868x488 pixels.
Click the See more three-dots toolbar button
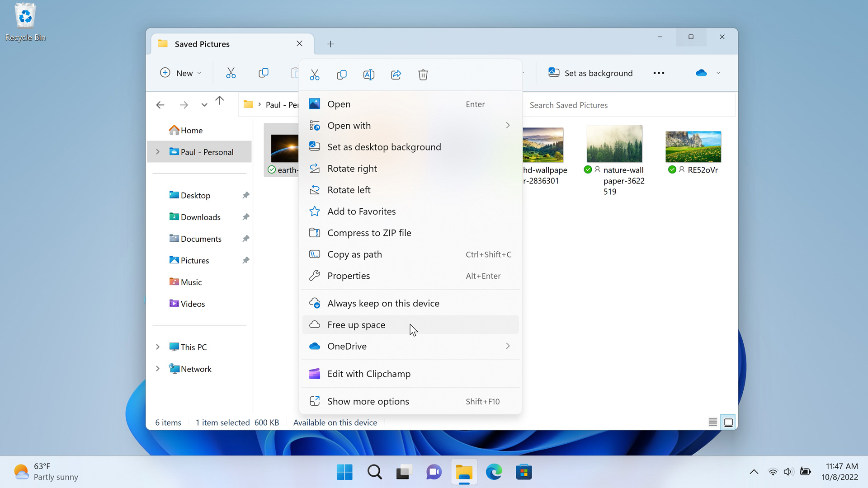point(659,73)
